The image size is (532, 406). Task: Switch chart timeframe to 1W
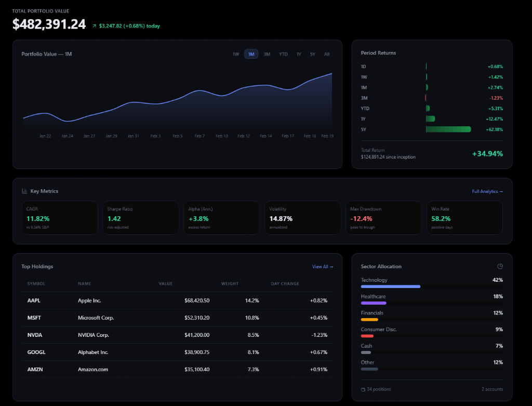(235, 54)
